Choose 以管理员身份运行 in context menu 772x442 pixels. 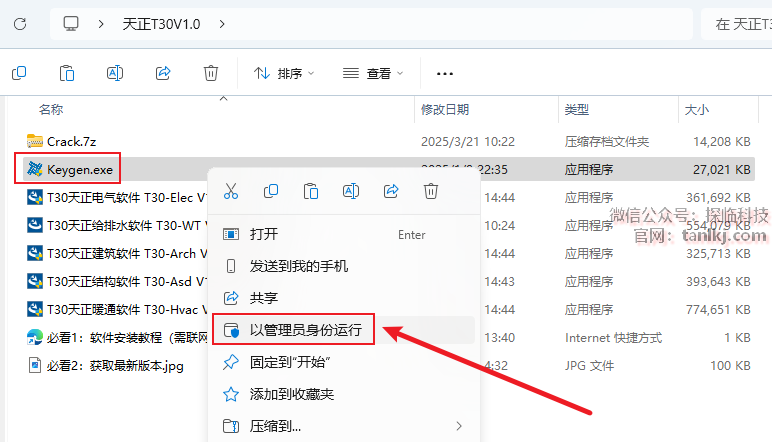344,330
